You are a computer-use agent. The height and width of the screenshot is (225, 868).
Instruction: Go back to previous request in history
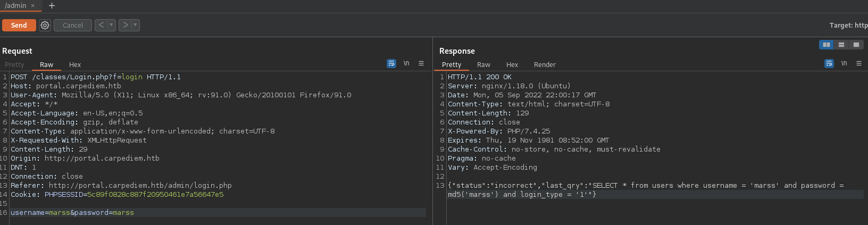[102, 25]
